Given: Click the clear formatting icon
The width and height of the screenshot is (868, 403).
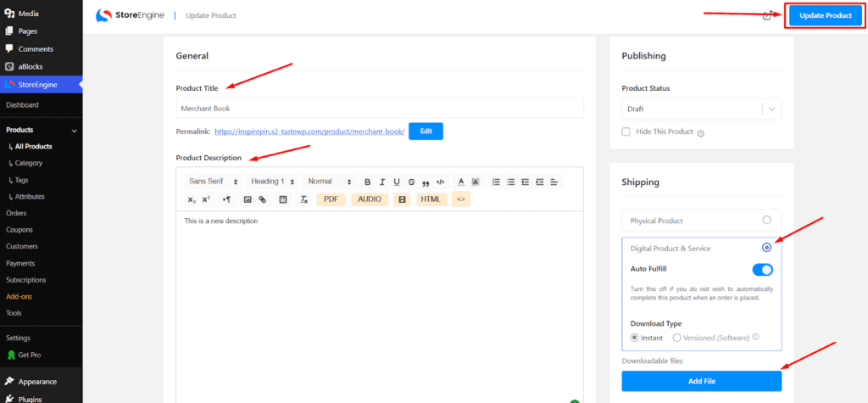Looking at the screenshot, I should [302, 199].
